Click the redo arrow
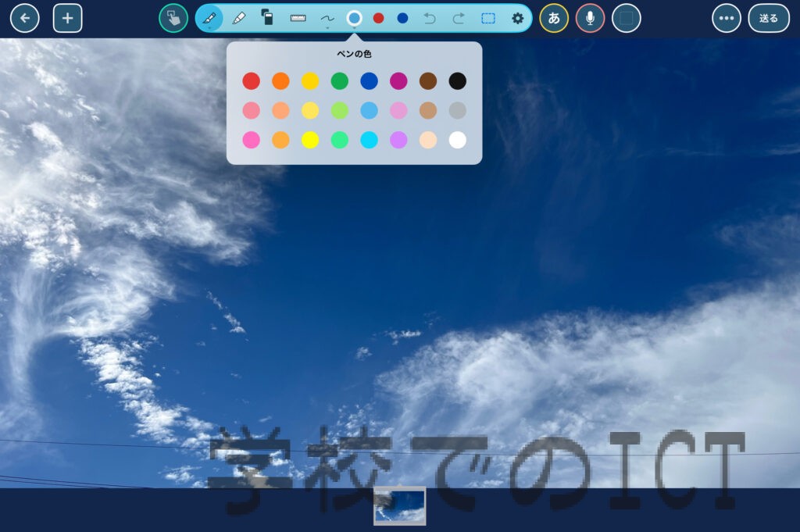800x532 pixels. 459,18
